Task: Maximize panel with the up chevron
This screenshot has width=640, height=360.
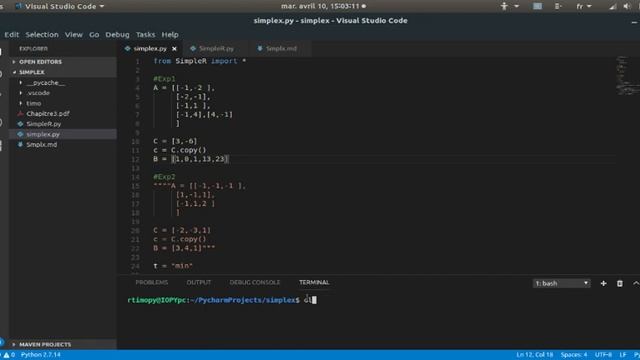Action: pos(636,283)
